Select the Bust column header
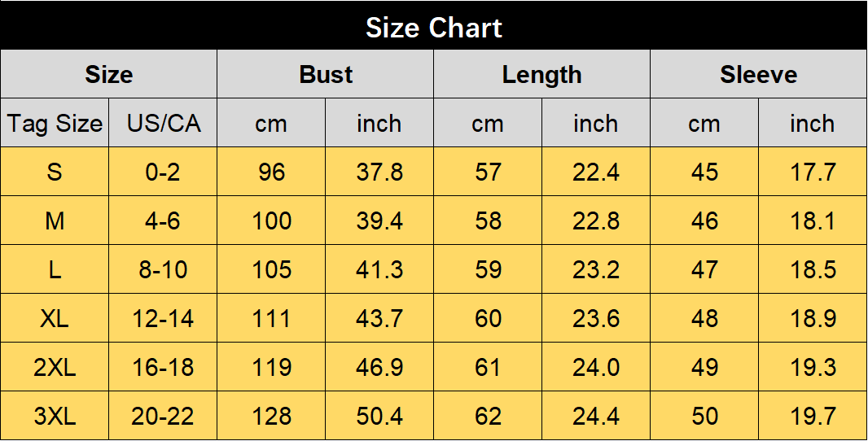This screenshot has height=441, width=868. tap(326, 74)
